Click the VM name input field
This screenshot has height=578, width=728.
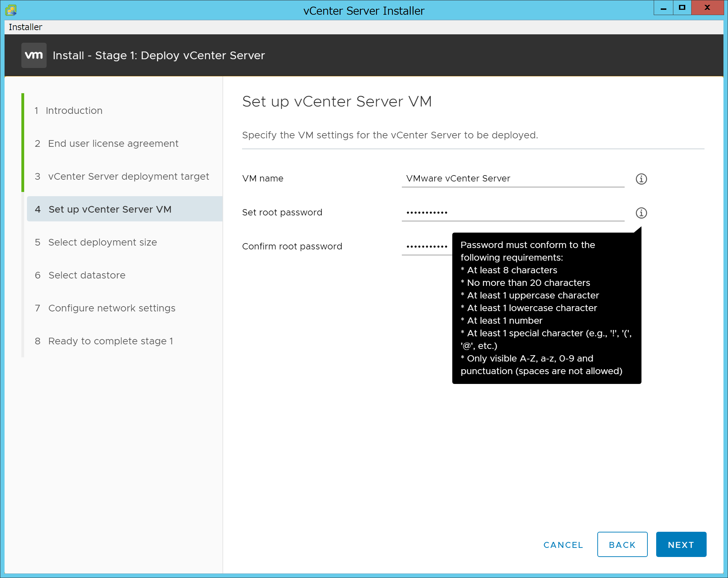click(x=513, y=179)
